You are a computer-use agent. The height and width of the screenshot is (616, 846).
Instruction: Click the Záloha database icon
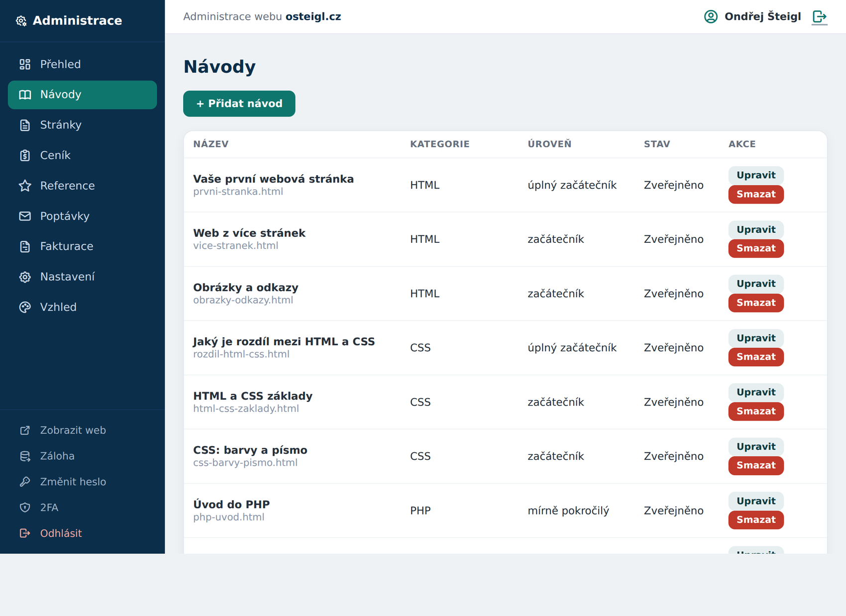pyautogui.click(x=25, y=456)
